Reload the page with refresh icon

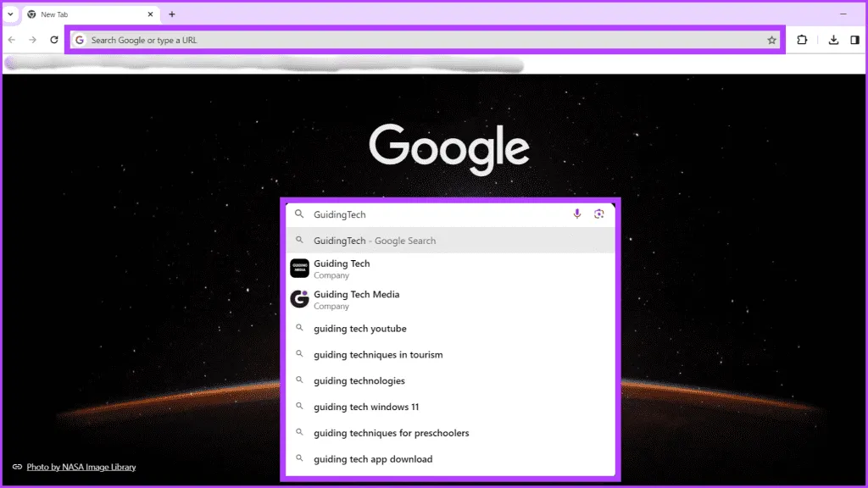[x=54, y=40]
